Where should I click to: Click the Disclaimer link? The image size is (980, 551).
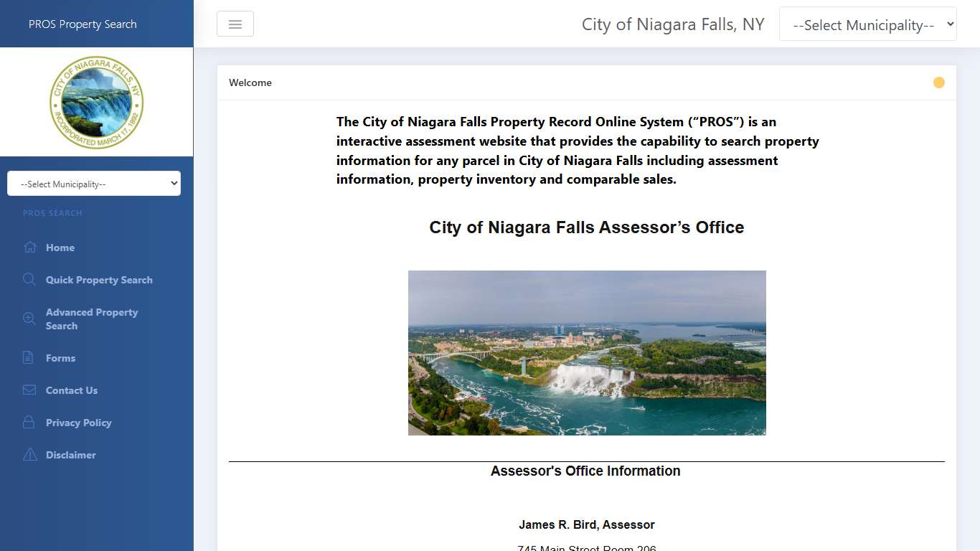[71, 454]
